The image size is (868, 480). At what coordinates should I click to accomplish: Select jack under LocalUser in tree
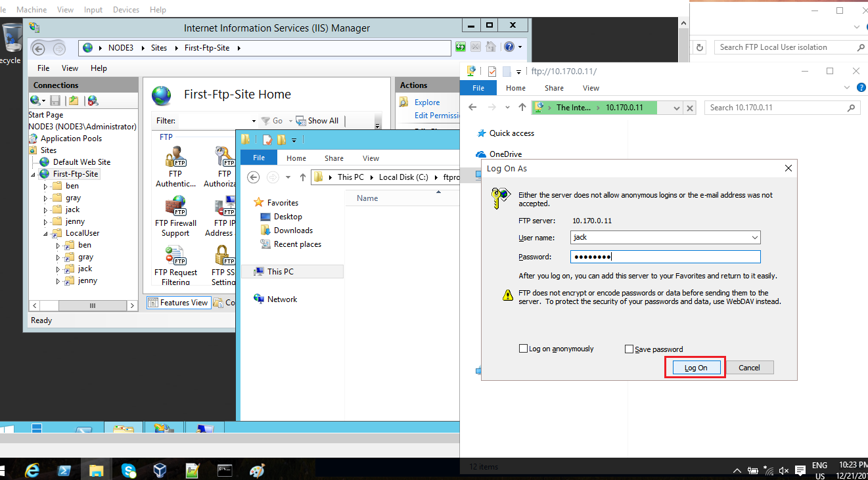78,269
